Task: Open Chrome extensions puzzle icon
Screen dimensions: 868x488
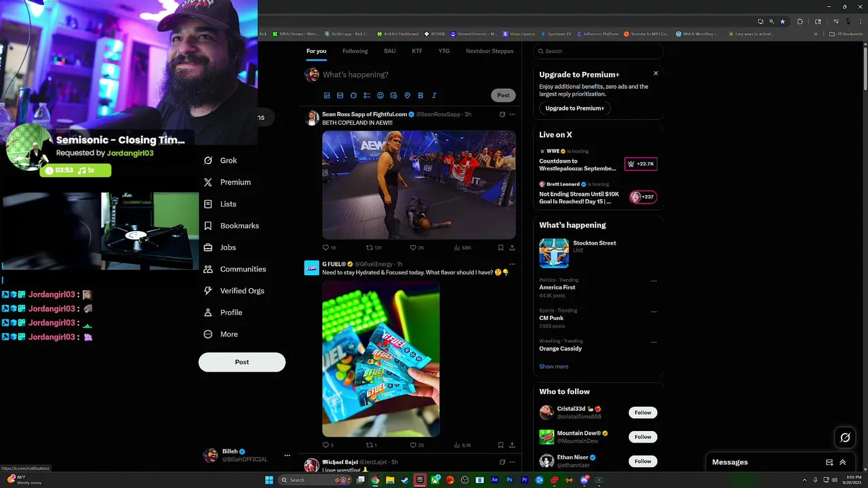Action: [x=800, y=22]
